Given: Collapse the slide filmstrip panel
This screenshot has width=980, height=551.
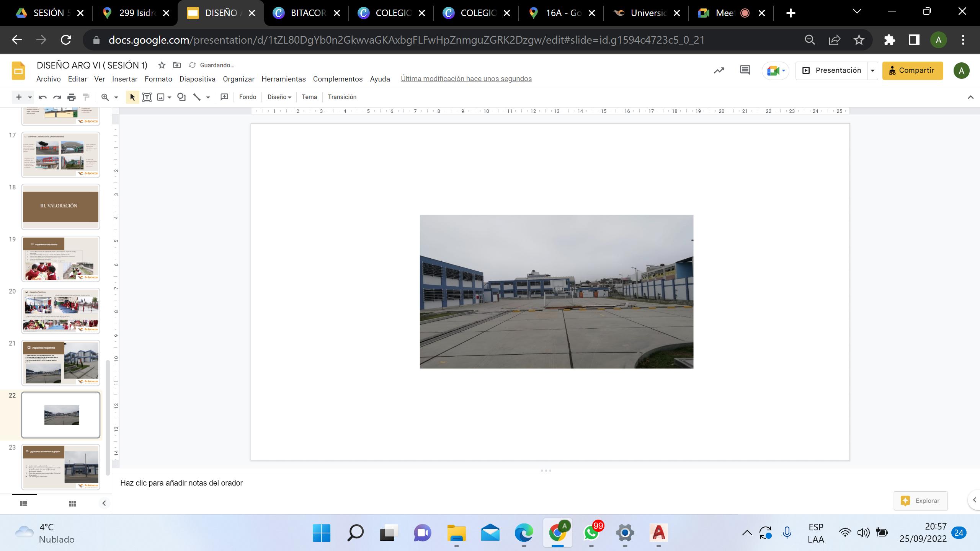Looking at the screenshot, I should pyautogui.click(x=104, y=504).
